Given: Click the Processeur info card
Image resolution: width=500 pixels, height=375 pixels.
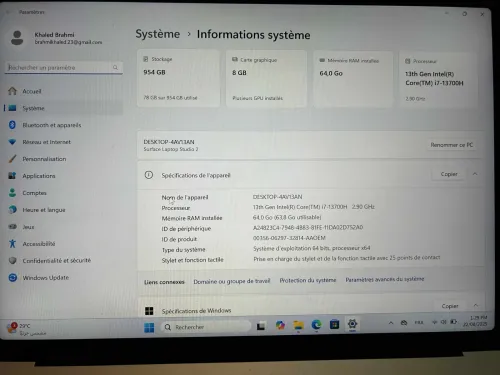Looking at the screenshot, I should coord(438,80).
